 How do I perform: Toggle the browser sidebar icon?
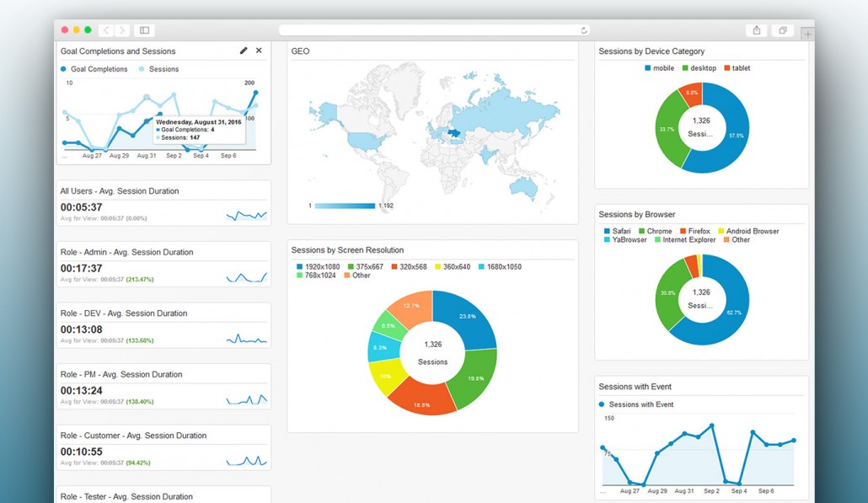pyautogui.click(x=144, y=29)
